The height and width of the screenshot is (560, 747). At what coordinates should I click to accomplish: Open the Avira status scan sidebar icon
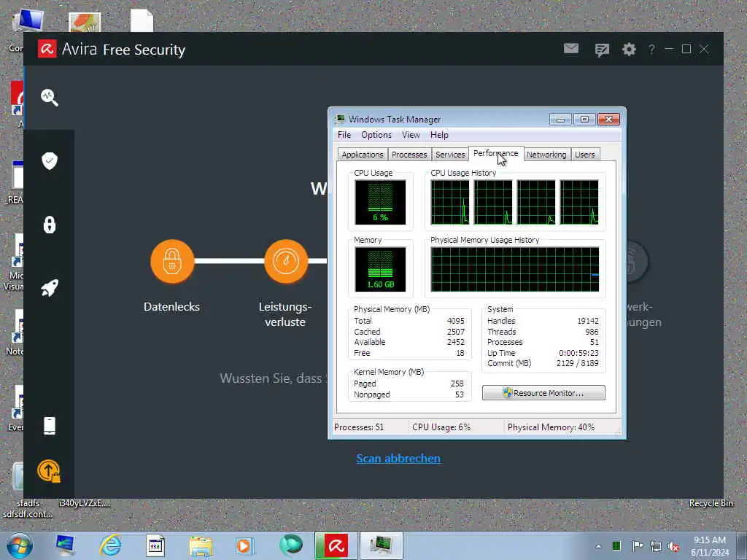click(x=50, y=98)
